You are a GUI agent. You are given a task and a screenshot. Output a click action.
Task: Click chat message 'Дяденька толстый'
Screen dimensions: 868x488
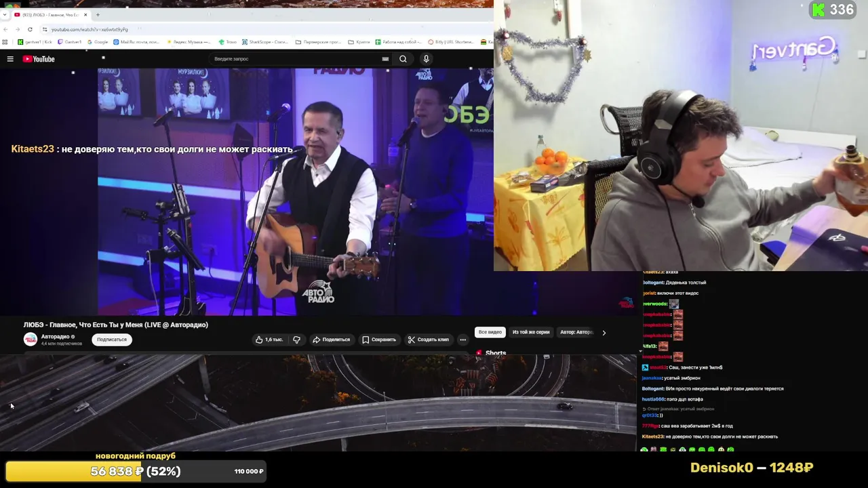point(686,283)
